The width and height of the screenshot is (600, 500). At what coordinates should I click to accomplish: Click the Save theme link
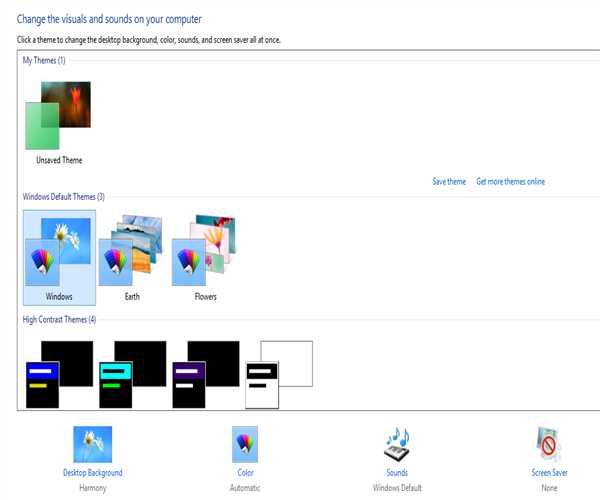pos(449,182)
